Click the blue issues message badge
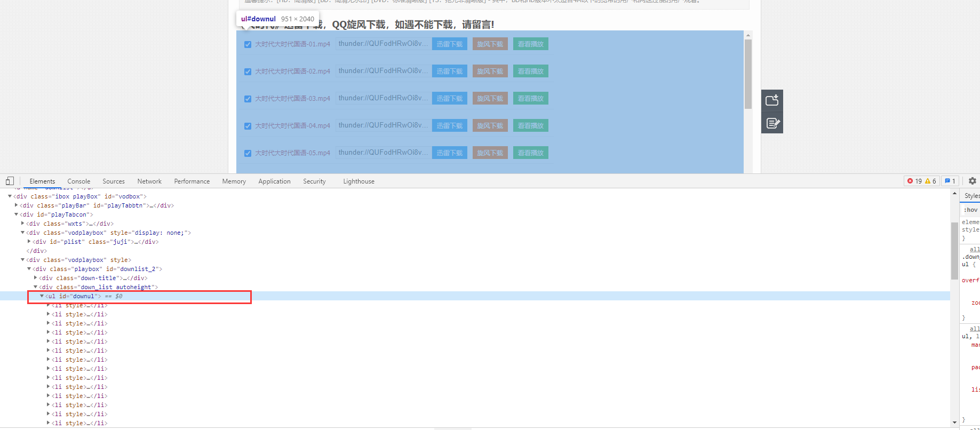 pos(950,181)
